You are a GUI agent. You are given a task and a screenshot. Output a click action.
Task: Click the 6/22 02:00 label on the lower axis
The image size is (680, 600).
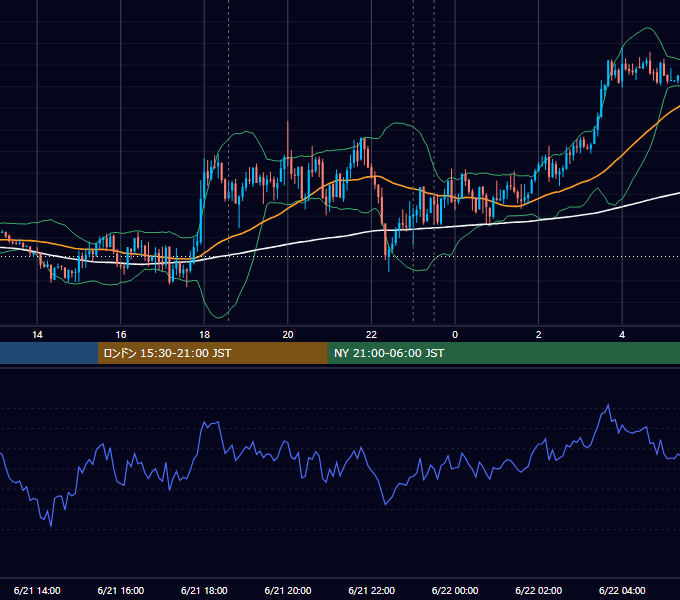click(539, 590)
